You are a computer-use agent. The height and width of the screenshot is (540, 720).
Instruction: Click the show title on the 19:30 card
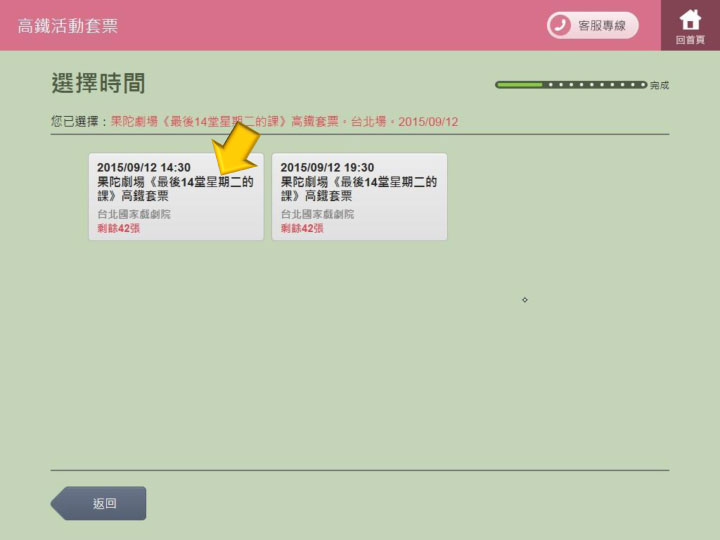(x=358, y=189)
